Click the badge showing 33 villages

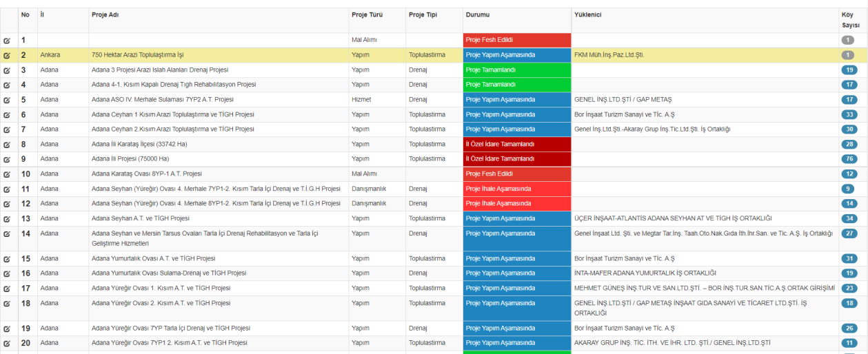click(x=849, y=114)
